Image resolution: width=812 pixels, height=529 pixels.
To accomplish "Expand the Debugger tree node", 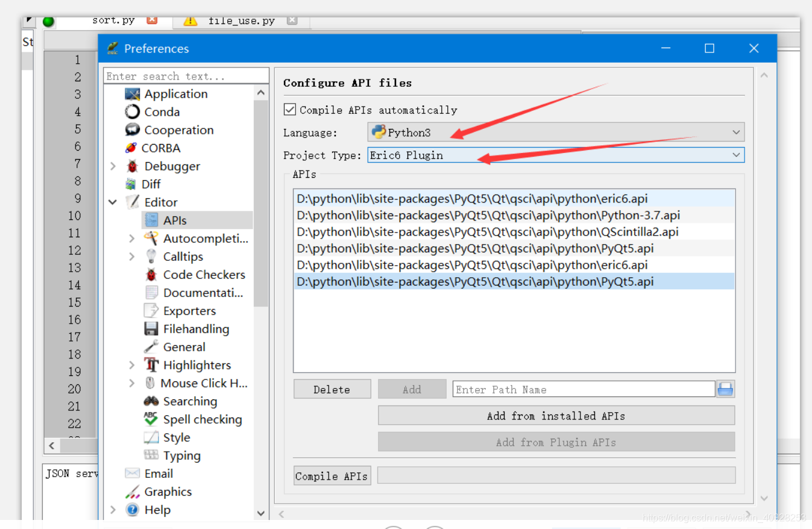I will (113, 166).
